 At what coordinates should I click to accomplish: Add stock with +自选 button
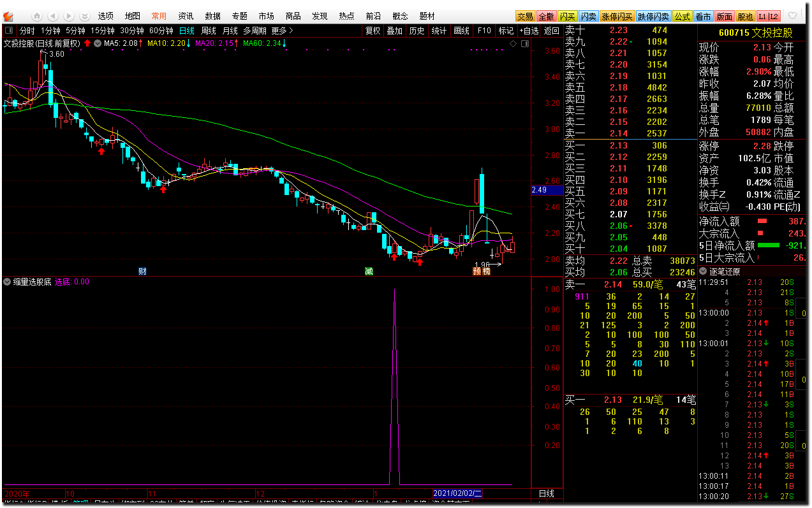pos(529,30)
